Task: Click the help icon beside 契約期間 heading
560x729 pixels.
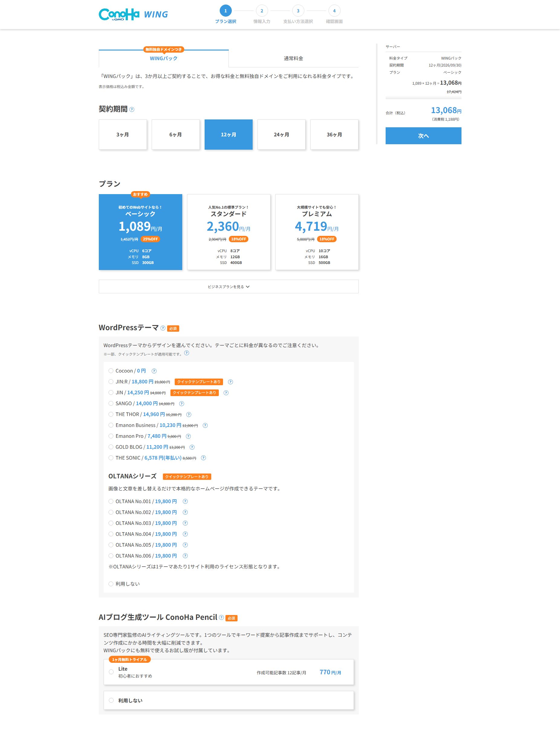Action: [x=132, y=109]
